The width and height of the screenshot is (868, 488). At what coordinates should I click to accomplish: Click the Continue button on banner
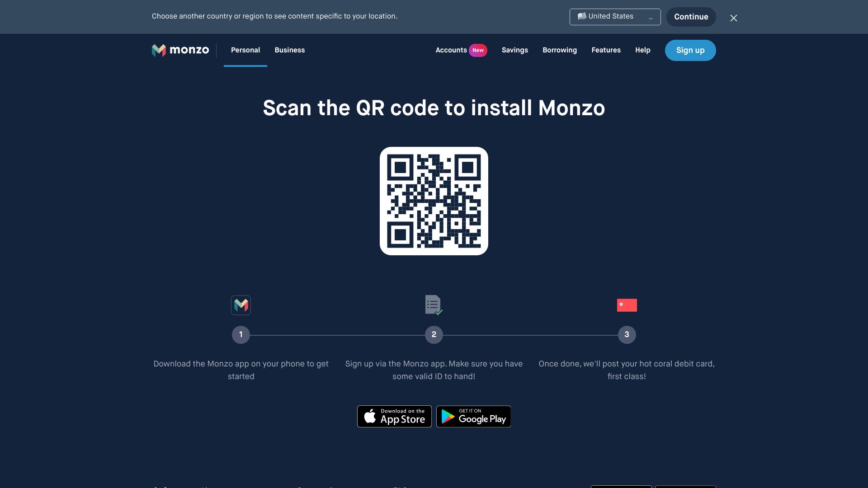691,17
